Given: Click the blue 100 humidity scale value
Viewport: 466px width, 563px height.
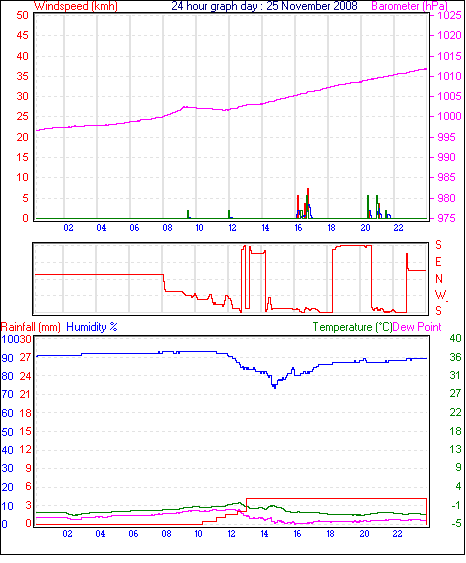Looking at the screenshot, I should click(x=10, y=339).
